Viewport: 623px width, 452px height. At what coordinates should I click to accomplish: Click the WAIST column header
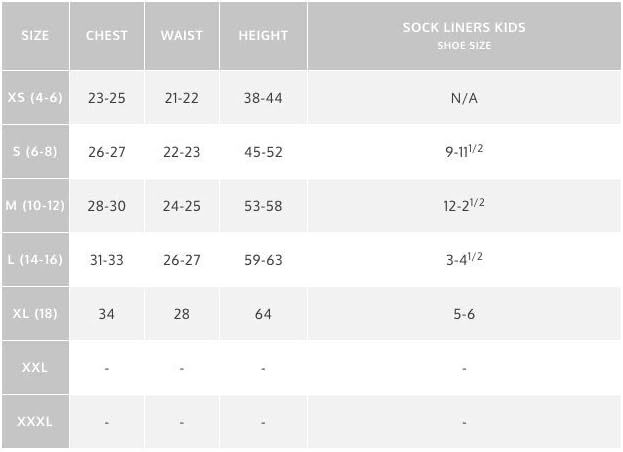coord(182,35)
